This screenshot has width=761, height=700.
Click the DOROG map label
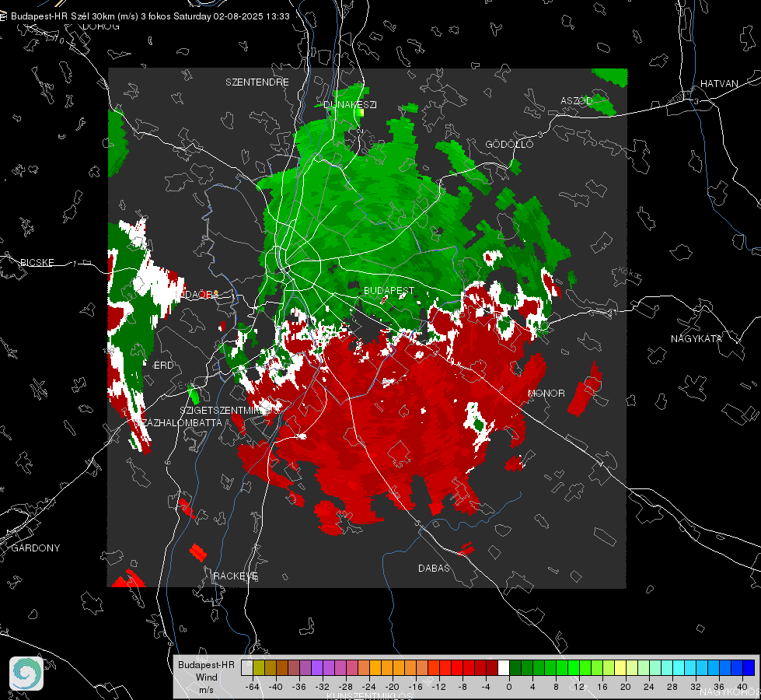click(x=101, y=26)
